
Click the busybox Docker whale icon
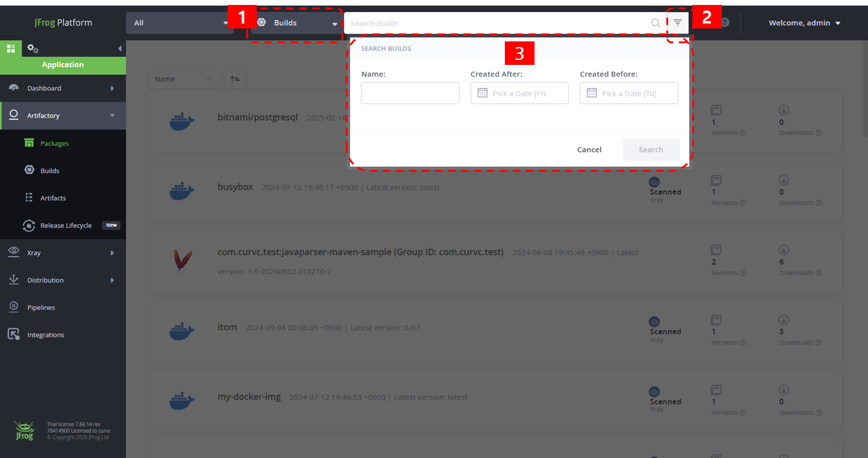click(x=182, y=190)
